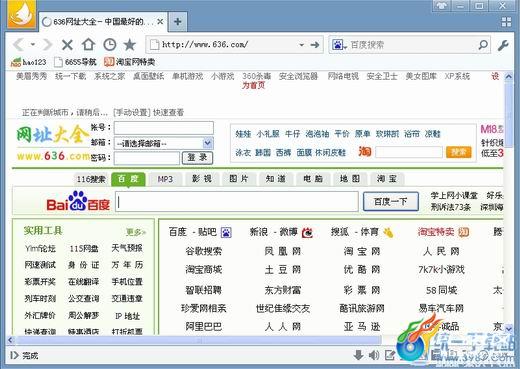Switch to the MP3 search tab

(x=165, y=179)
